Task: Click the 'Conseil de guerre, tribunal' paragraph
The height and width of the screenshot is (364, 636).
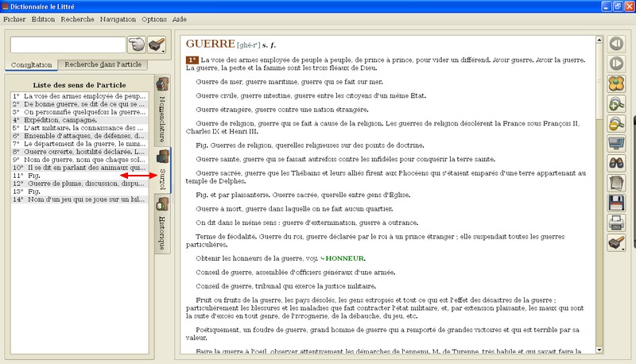Action: 285,286
